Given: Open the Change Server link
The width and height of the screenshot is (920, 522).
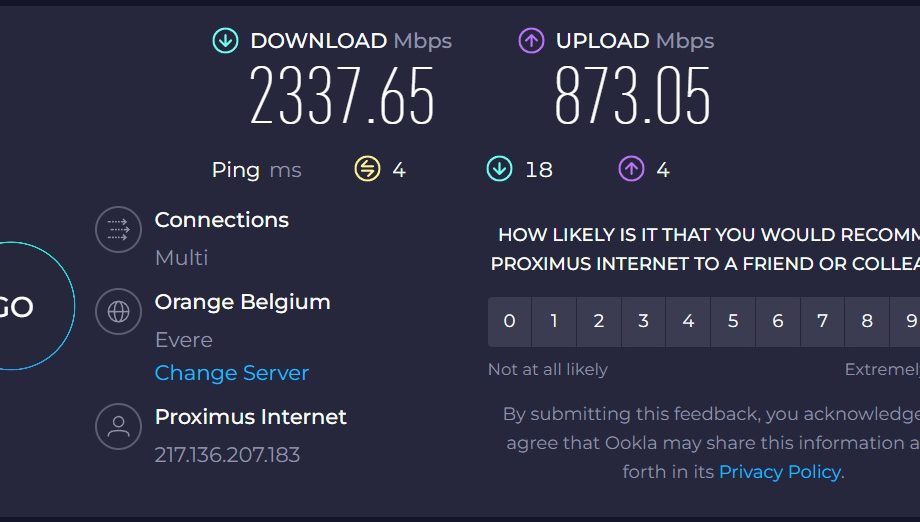Looking at the screenshot, I should coord(232,373).
